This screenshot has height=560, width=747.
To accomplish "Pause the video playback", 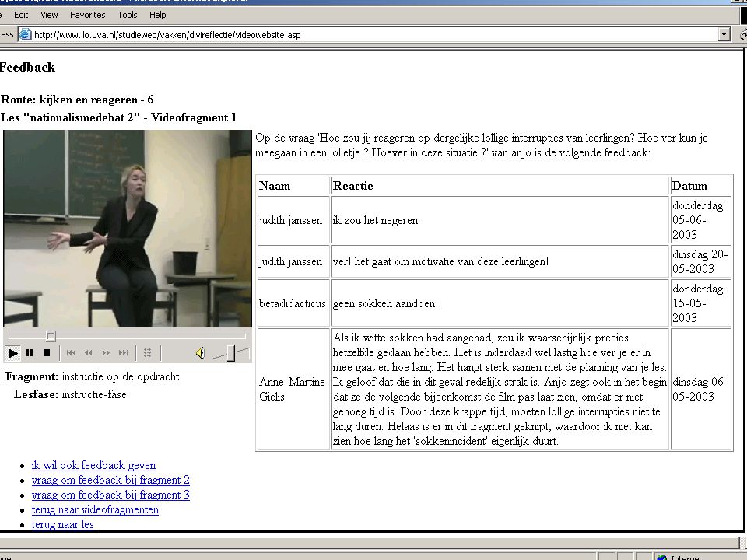I will 30,353.
